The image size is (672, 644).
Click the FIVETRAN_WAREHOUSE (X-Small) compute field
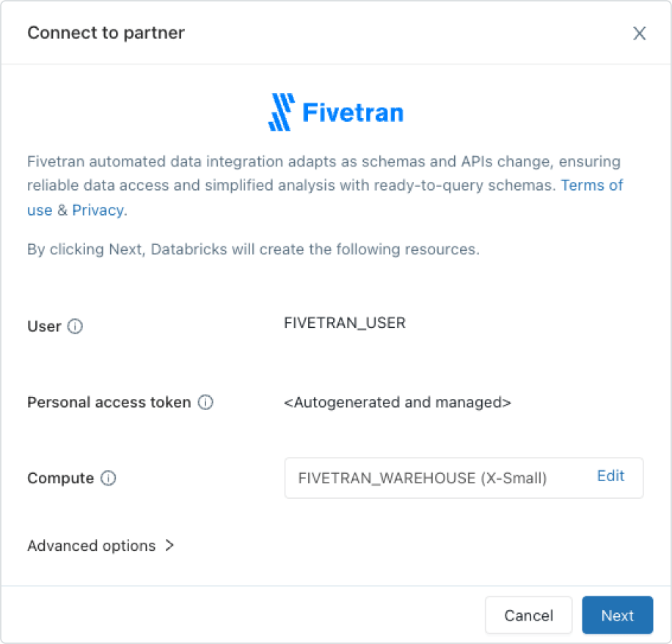(x=423, y=478)
